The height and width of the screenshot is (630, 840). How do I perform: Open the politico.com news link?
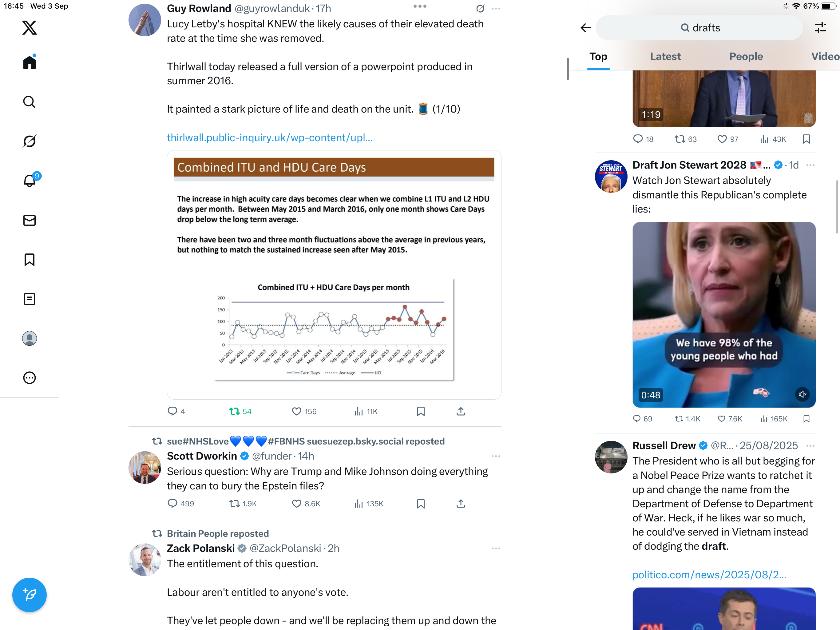(x=709, y=574)
